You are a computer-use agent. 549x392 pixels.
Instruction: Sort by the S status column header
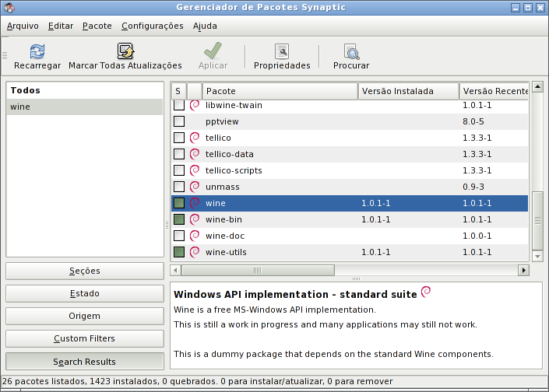click(179, 91)
